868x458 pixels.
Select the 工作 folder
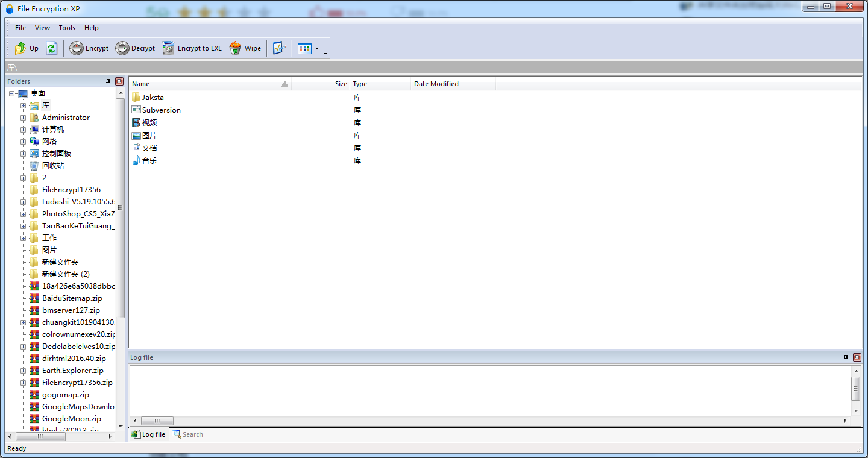(49, 237)
